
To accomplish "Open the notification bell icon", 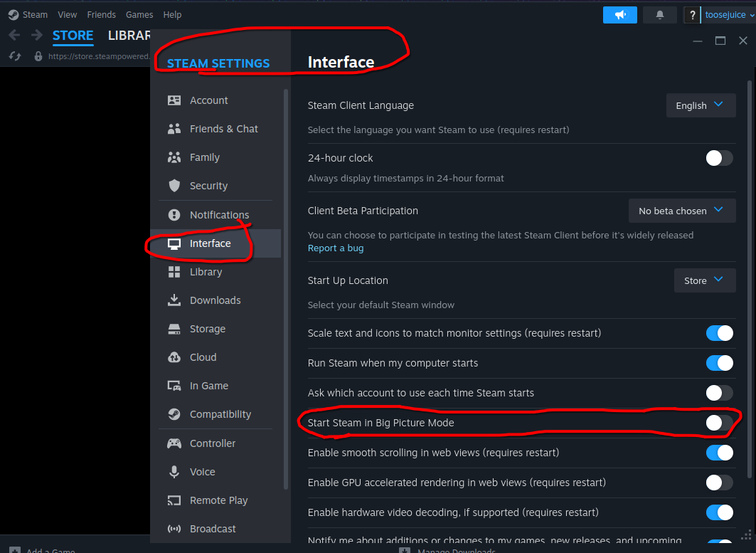I will coord(659,15).
